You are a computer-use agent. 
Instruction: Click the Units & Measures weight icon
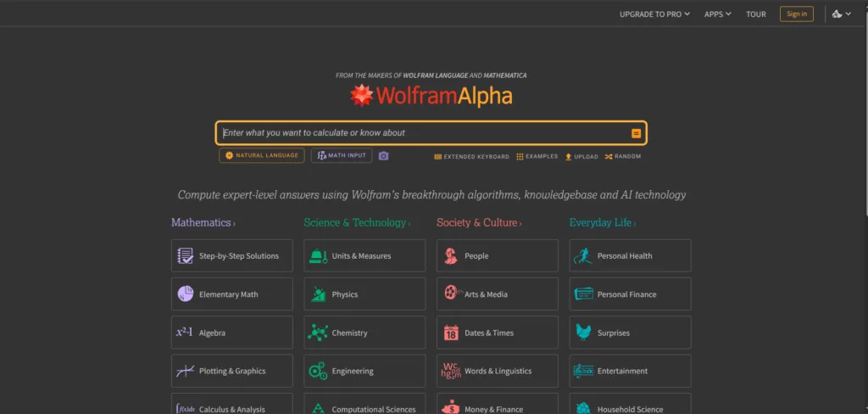point(319,256)
